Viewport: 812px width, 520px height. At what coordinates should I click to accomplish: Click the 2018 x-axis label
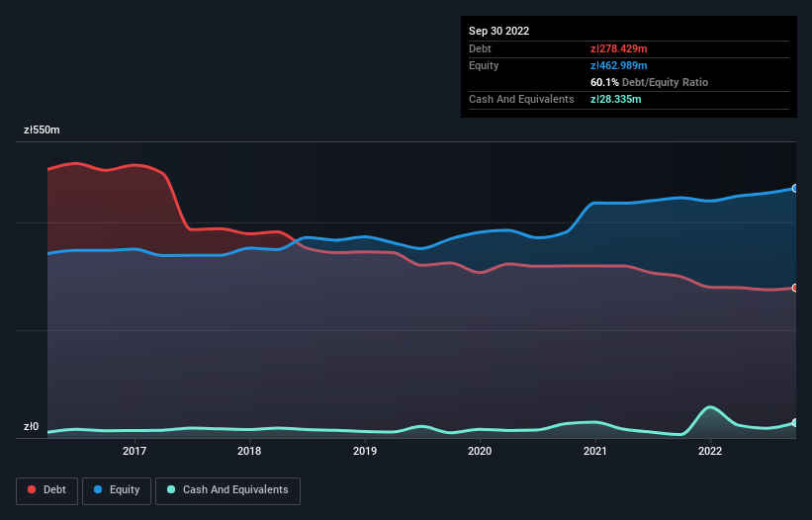click(249, 451)
